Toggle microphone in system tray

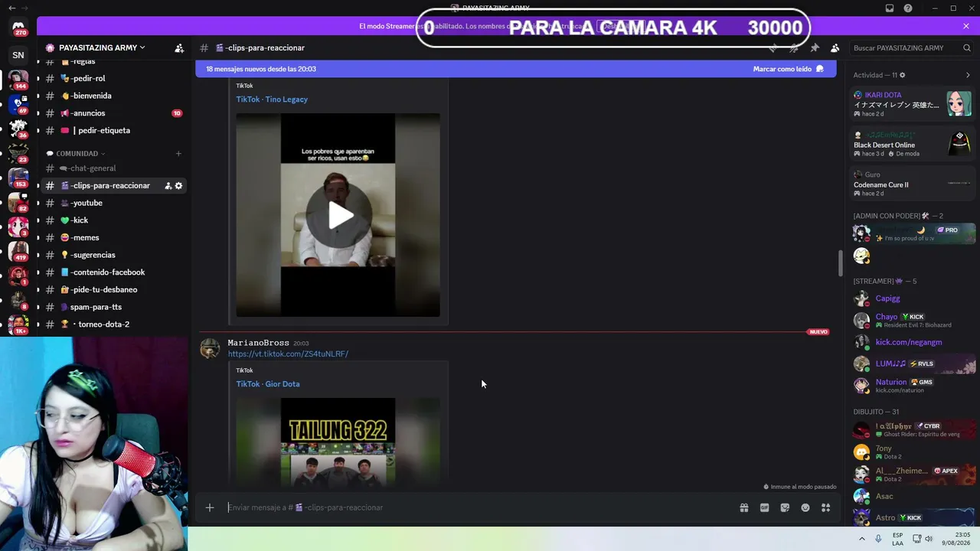point(878,539)
